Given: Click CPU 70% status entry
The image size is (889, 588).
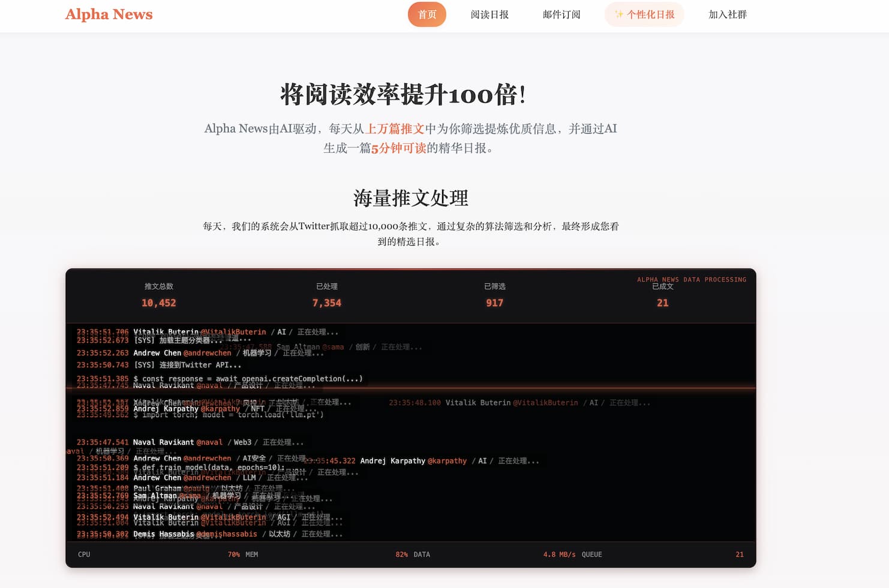Looking at the screenshot, I should [x=159, y=554].
